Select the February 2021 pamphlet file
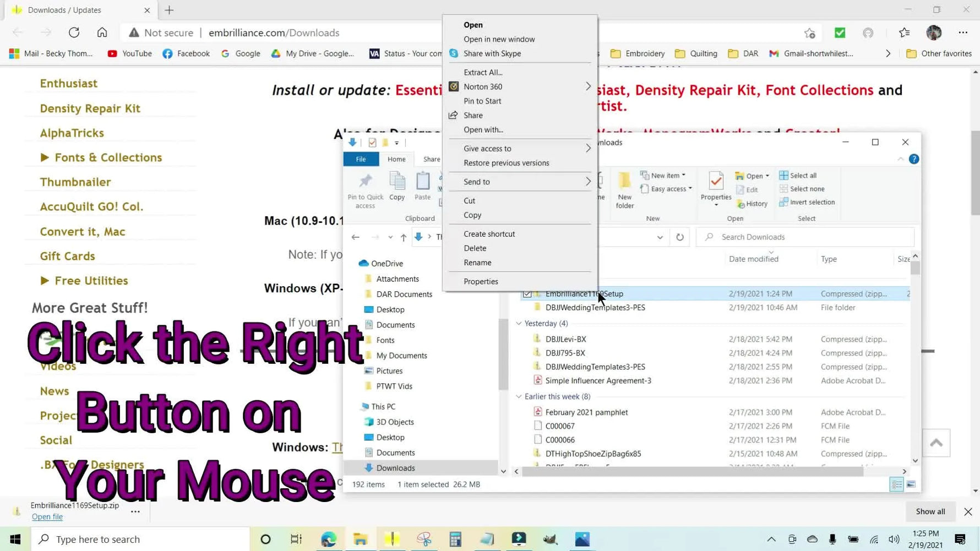This screenshot has height=551, width=980. click(586, 412)
